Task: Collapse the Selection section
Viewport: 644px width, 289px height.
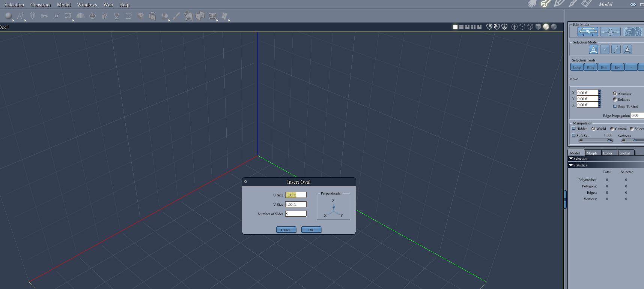Action: pyautogui.click(x=571, y=159)
